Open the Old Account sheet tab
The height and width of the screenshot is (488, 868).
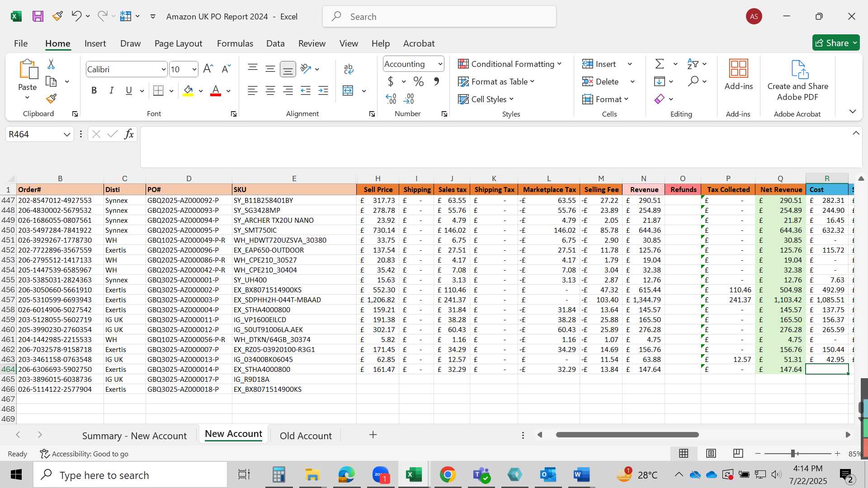coord(306,436)
